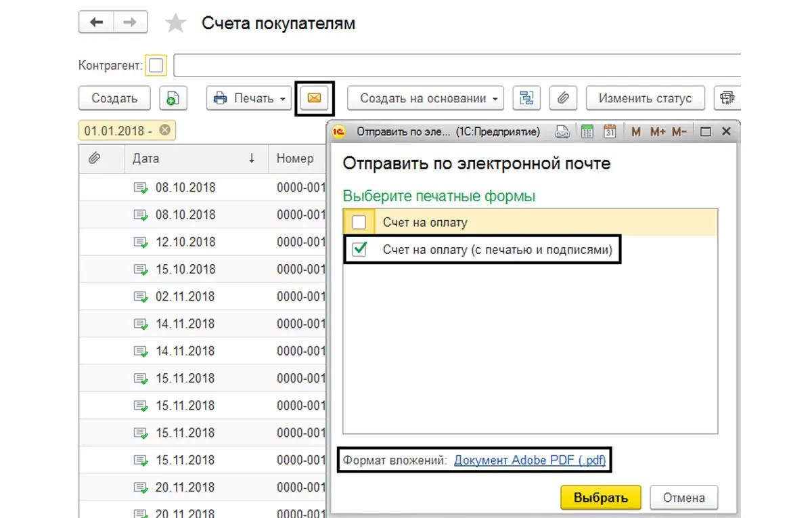Select the invoice row dated 15.10.2018
This screenshot has width=812, height=518.
203,269
